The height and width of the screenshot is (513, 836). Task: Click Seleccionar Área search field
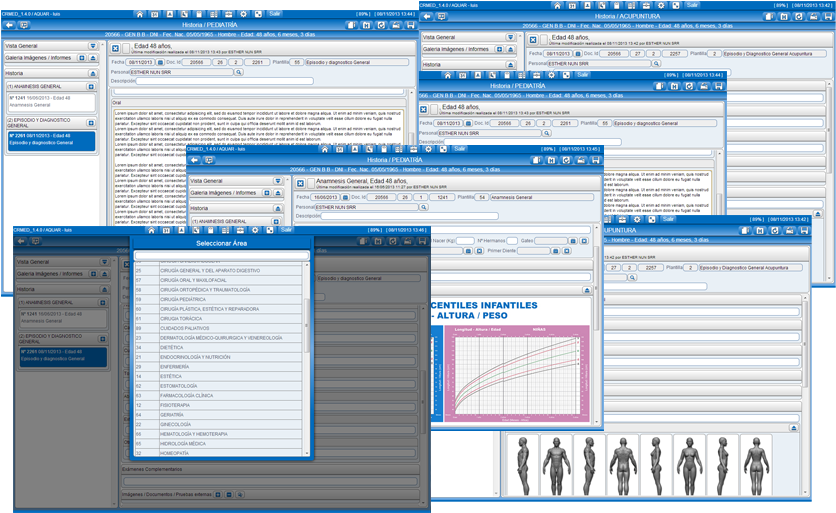click(x=222, y=256)
